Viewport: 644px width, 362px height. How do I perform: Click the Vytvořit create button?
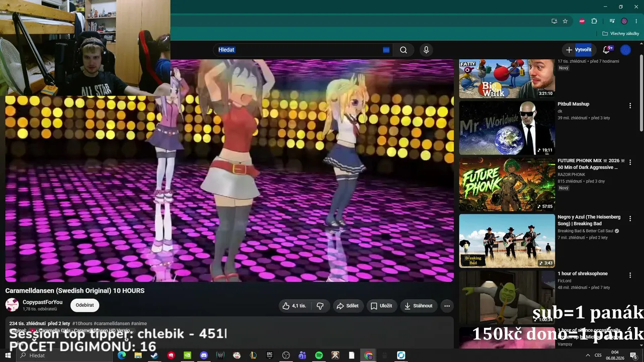(x=579, y=50)
